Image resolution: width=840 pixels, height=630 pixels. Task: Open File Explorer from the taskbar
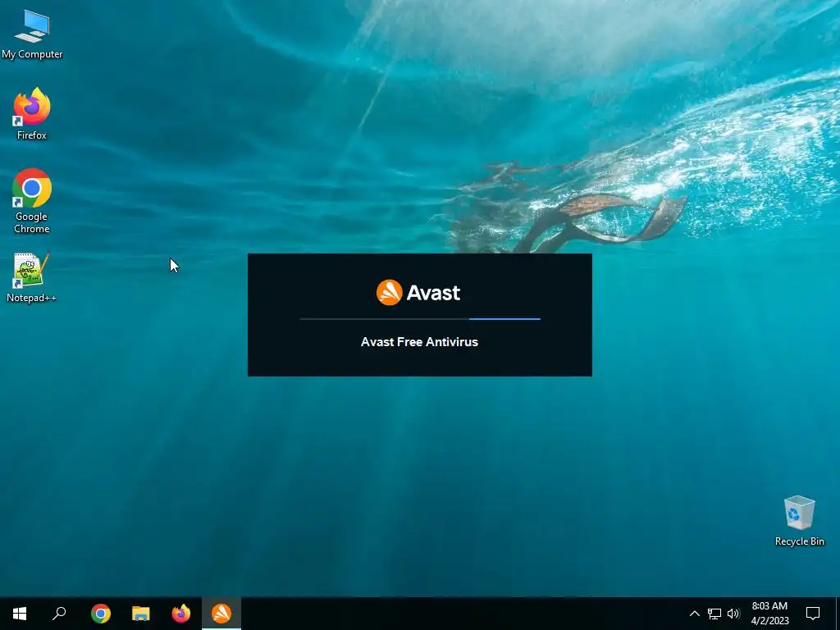click(141, 614)
